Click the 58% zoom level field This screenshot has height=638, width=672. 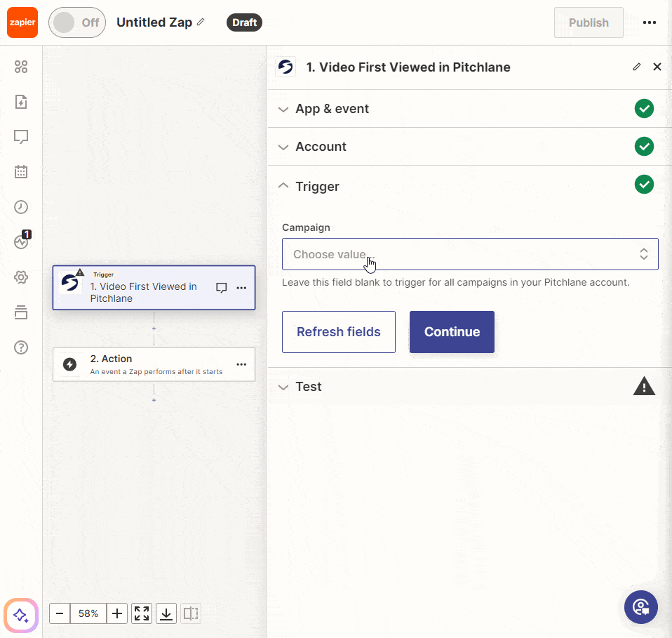88,613
